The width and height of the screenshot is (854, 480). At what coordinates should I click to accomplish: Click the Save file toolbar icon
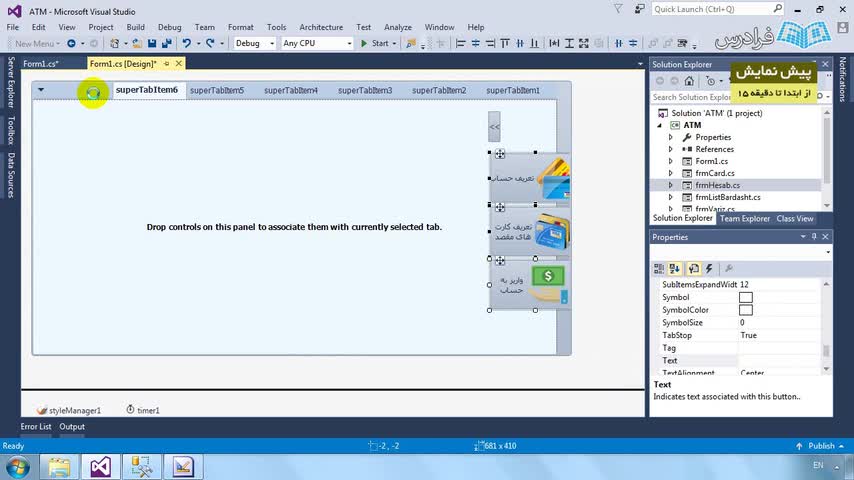tap(152, 43)
